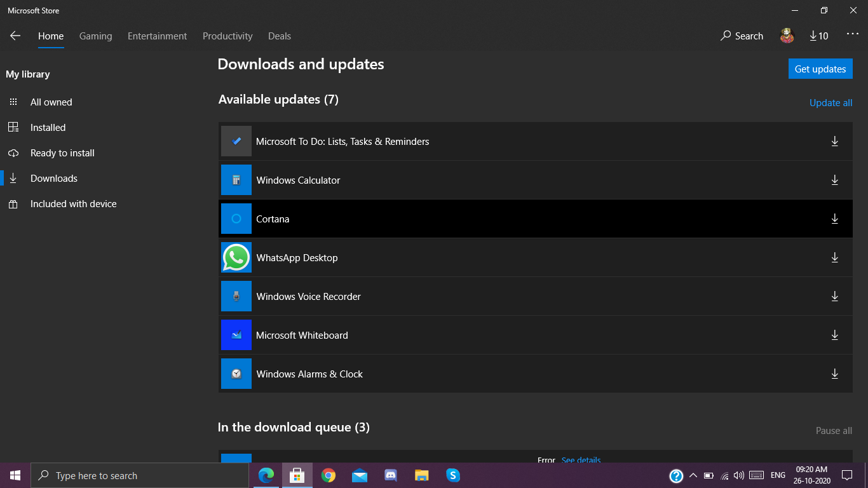Image resolution: width=868 pixels, height=488 pixels.
Task: Click the See details error link
Action: [581, 460]
